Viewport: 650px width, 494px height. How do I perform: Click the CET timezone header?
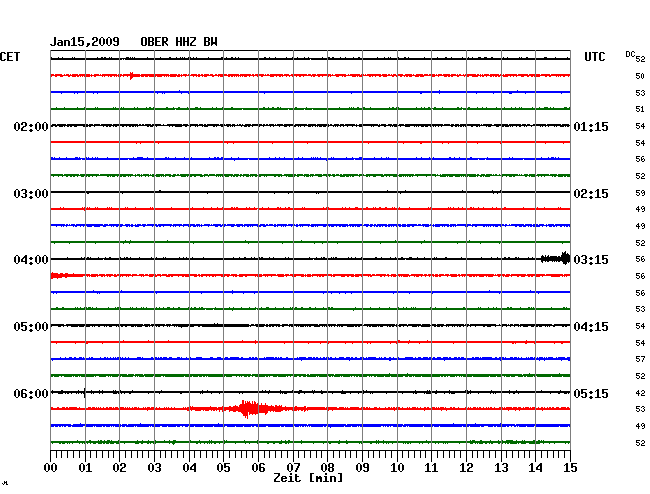point(10,57)
